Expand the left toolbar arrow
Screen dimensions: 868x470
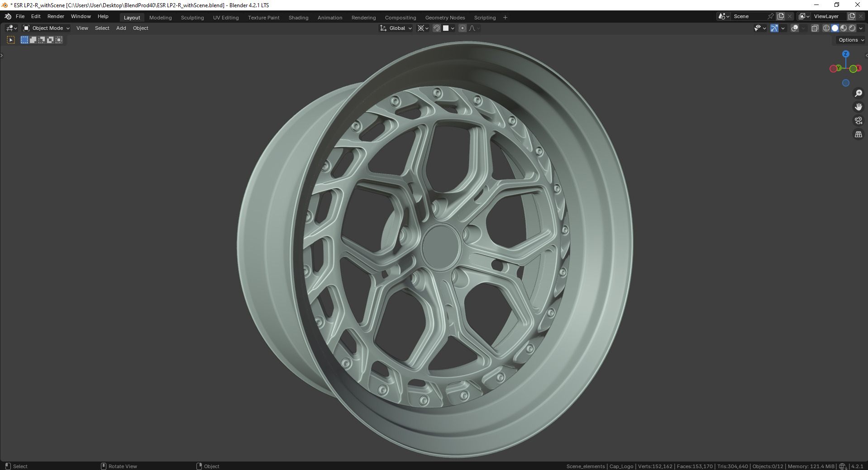[2, 55]
